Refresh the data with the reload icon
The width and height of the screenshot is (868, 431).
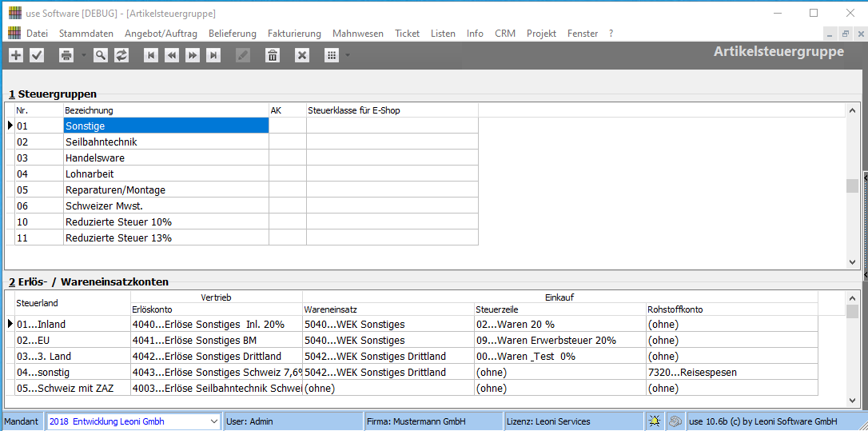(x=121, y=55)
